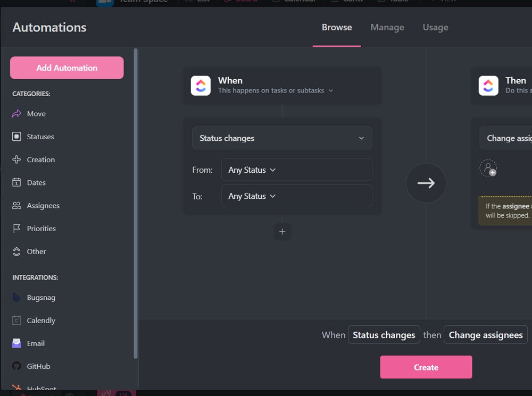The width and height of the screenshot is (532, 396).
Task: Select the Calendly integration icon
Action: pyautogui.click(x=16, y=321)
